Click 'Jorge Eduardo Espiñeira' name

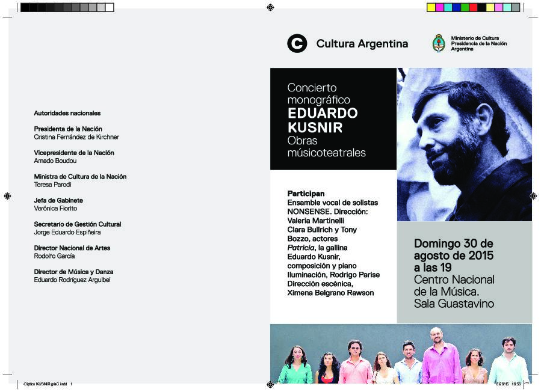pos(67,232)
